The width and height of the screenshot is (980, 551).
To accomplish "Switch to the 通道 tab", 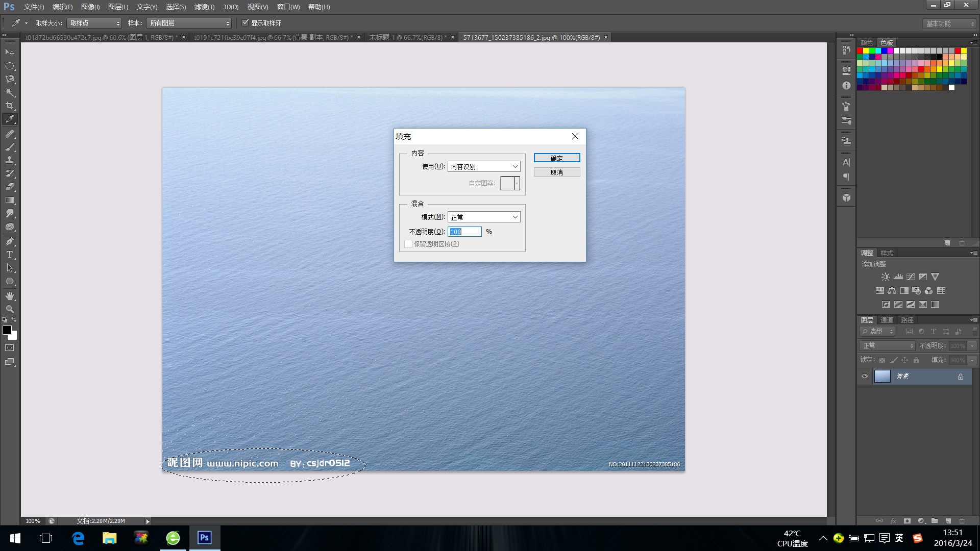I will [x=887, y=320].
